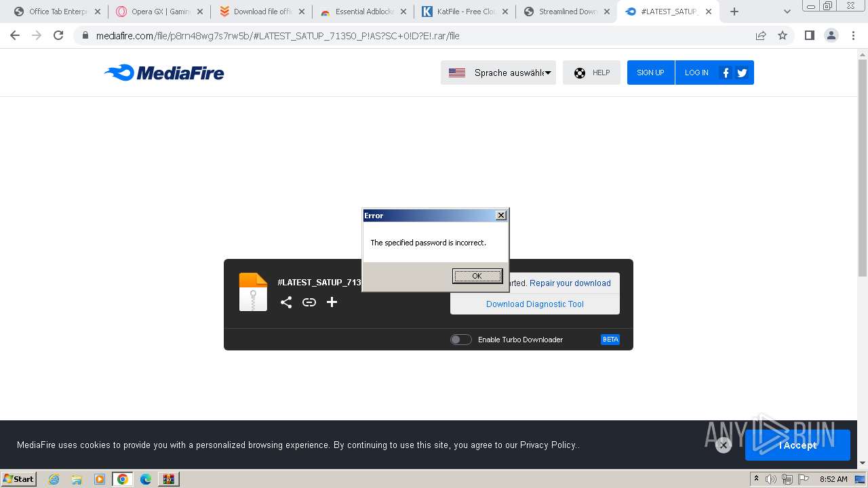Viewport: 868px width, 488px height.
Task: Click Download Diagnostic Tool link
Action: tap(535, 304)
